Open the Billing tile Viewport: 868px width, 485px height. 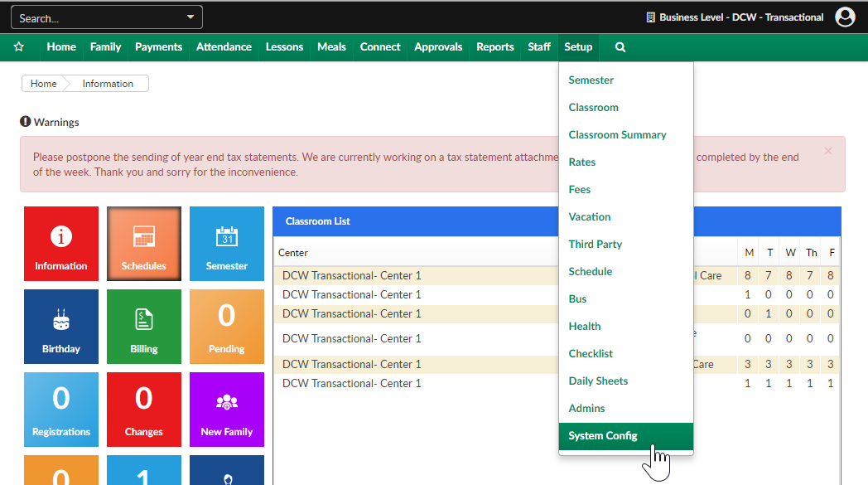pyautogui.click(x=144, y=327)
